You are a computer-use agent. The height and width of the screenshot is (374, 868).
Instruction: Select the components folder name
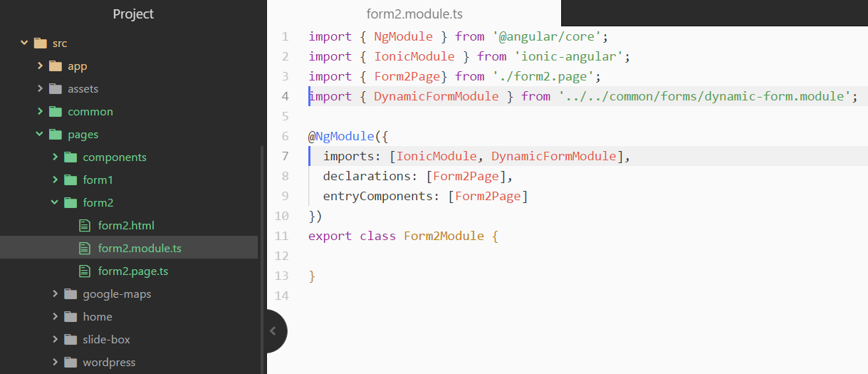115,157
